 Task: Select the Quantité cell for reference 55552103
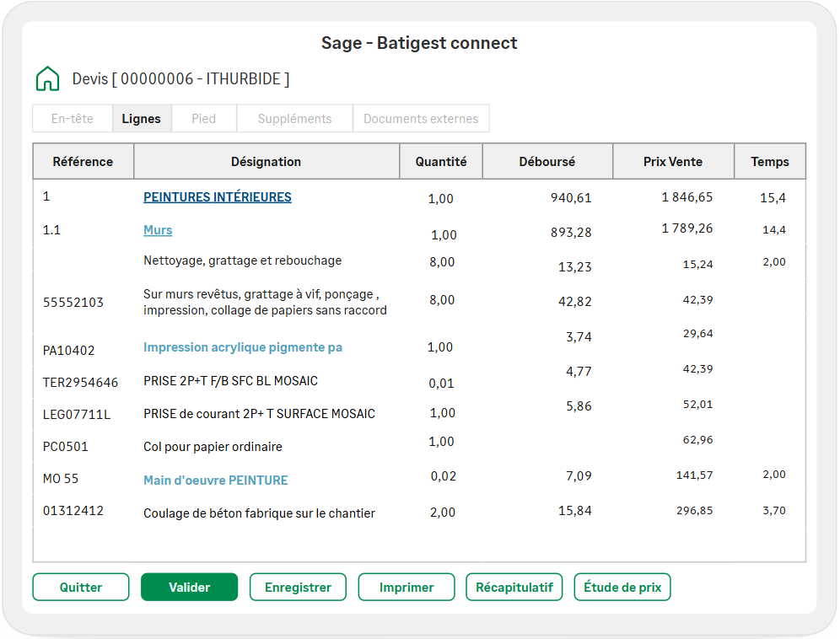click(x=441, y=300)
